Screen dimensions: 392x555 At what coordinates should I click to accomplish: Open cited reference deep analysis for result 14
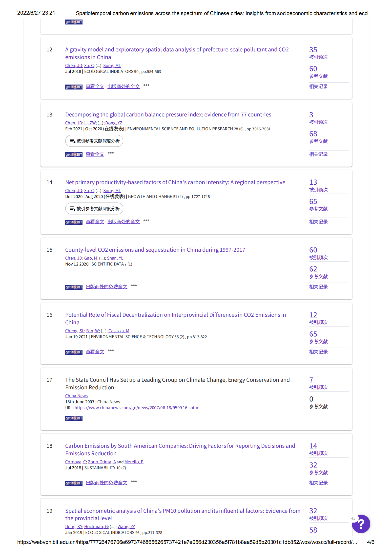click(94, 209)
